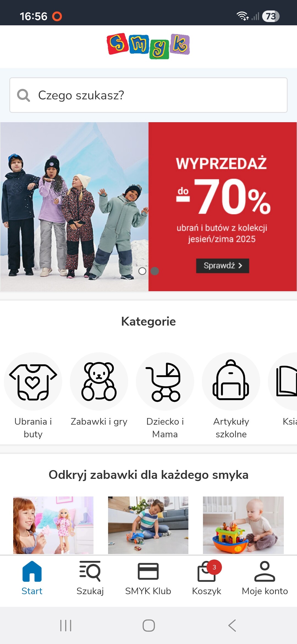Focus the Czego szukasz? search field
The width and height of the screenshot is (297, 644).
(x=148, y=95)
